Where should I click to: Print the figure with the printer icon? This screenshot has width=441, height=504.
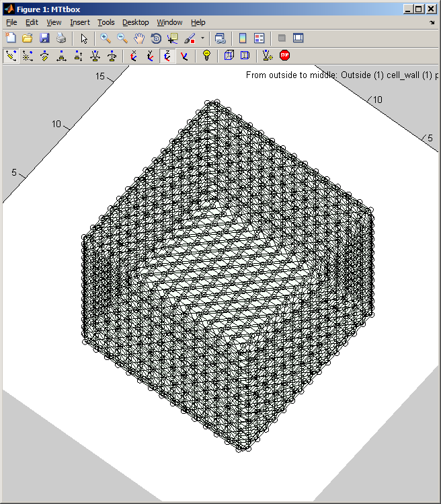coord(61,38)
